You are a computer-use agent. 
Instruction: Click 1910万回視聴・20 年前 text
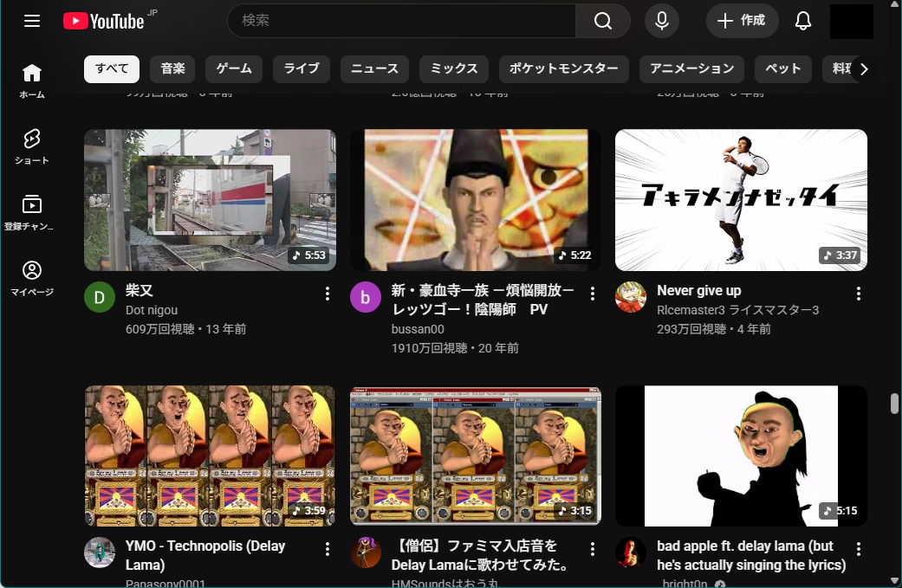455,348
